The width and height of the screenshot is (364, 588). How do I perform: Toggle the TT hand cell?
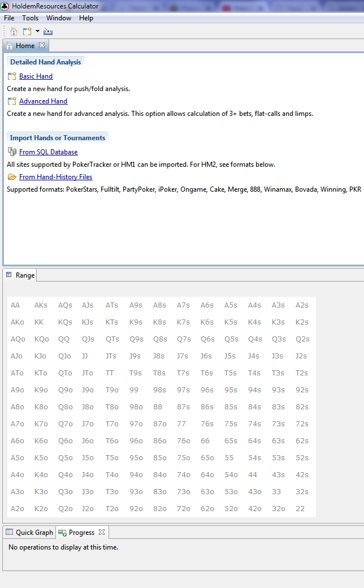[110, 373]
